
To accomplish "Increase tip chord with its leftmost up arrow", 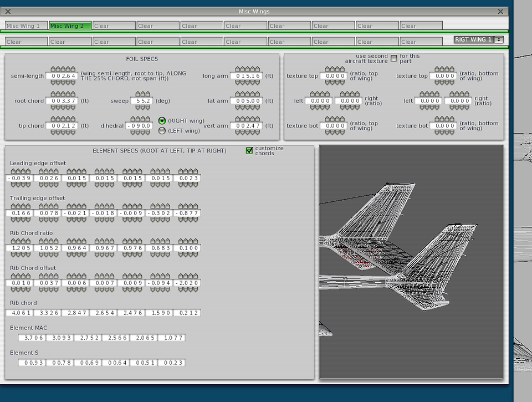I will 53,119.
